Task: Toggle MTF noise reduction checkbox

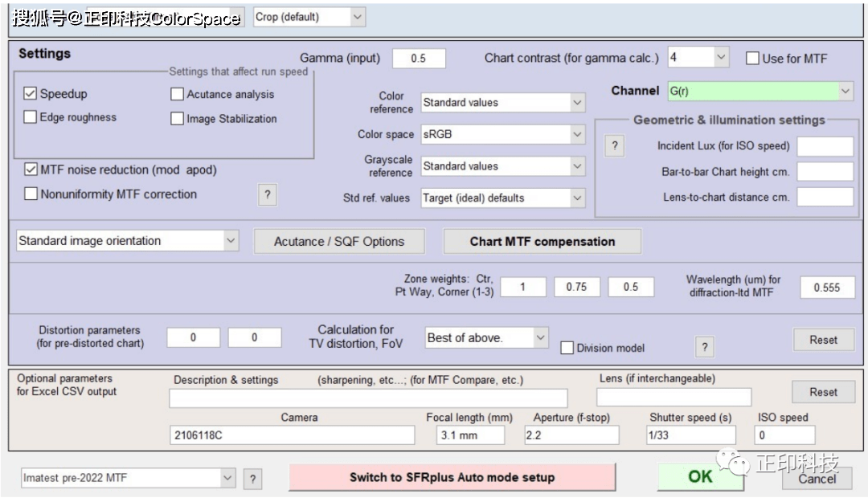Action: point(31,169)
